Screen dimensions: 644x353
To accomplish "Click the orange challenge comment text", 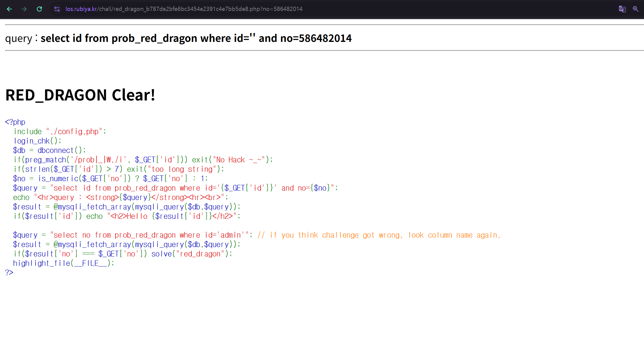I will pos(379,235).
